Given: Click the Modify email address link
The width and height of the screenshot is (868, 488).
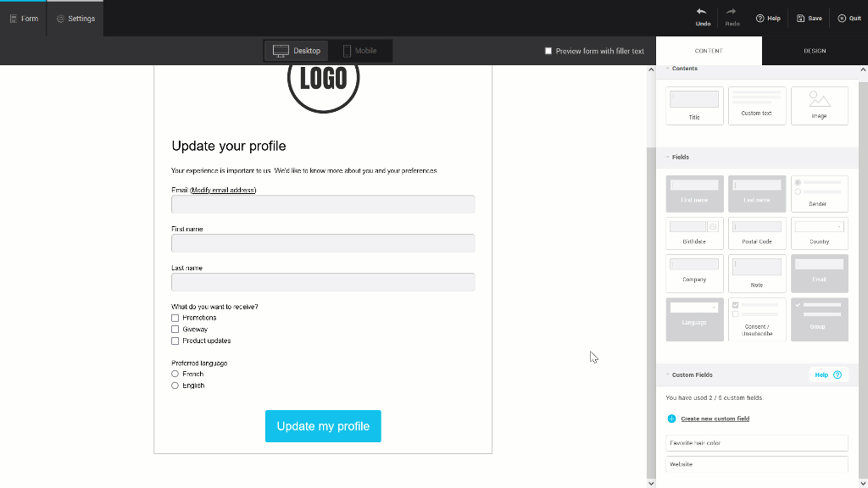Looking at the screenshot, I should [x=223, y=191].
